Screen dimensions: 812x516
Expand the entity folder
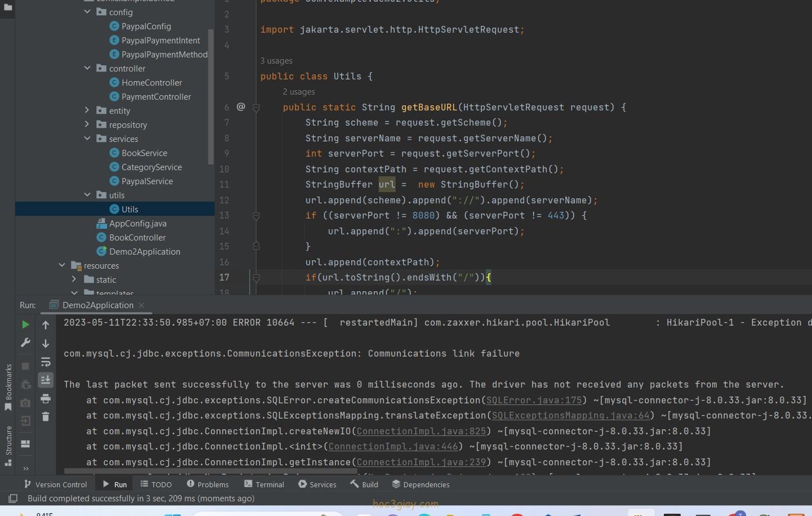click(87, 110)
